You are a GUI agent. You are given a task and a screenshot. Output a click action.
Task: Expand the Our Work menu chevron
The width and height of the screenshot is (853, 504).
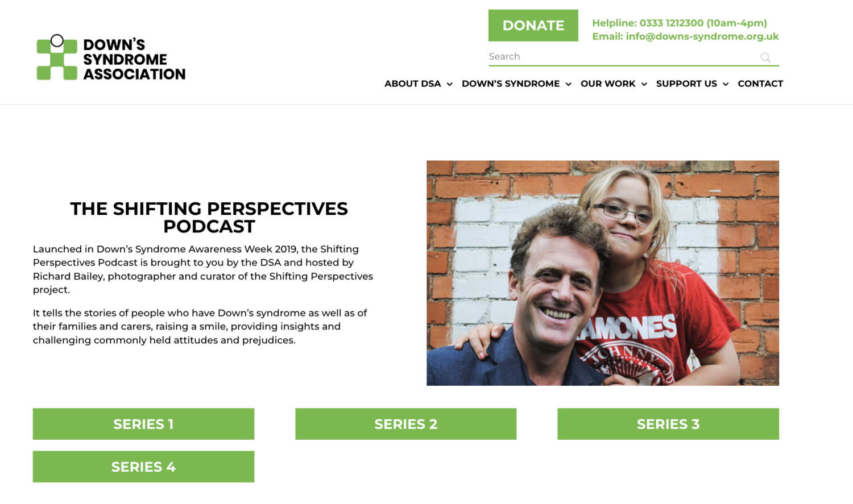point(644,84)
